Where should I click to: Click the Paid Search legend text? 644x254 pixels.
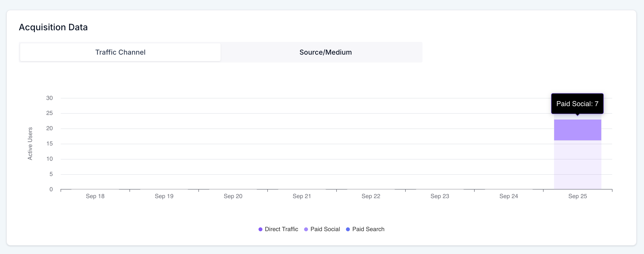[368, 229]
